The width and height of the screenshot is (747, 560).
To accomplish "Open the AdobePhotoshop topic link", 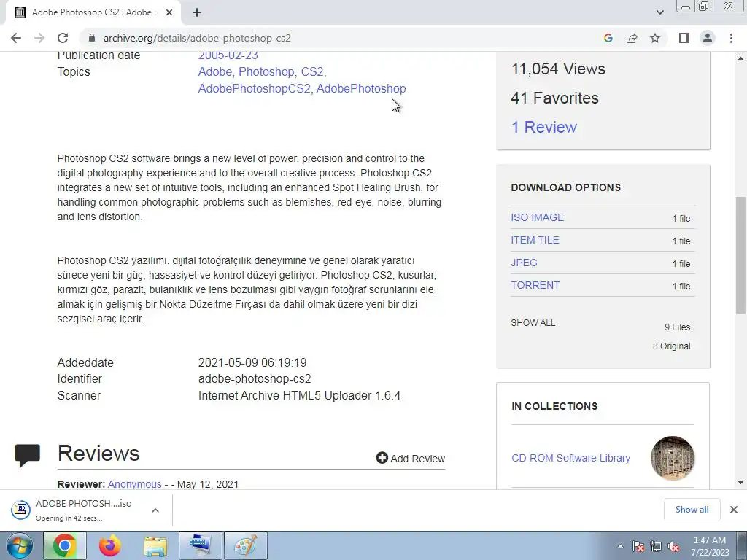I will pyautogui.click(x=361, y=88).
